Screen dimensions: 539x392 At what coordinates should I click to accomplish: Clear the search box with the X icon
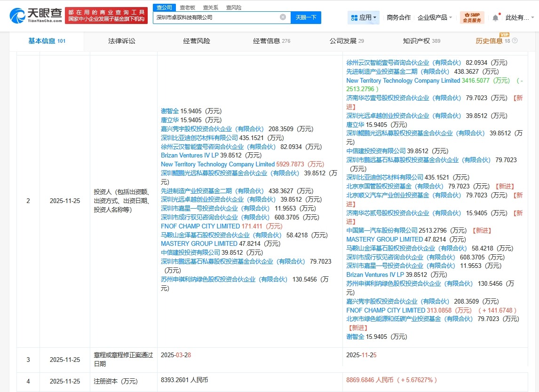click(x=282, y=17)
